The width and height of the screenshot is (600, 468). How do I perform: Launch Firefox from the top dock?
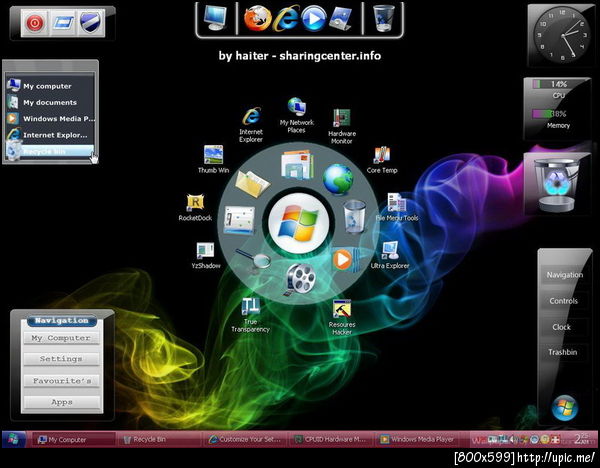(x=258, y=18)
